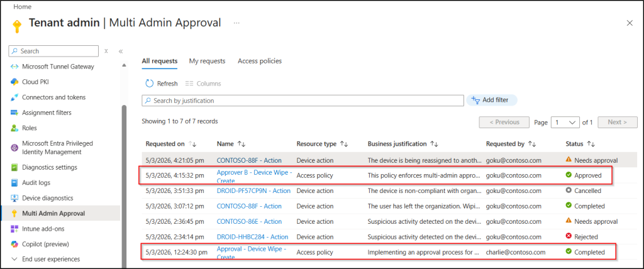Open Cloud PKI sidebar item
644x269 pixels.
pos(35,82)
